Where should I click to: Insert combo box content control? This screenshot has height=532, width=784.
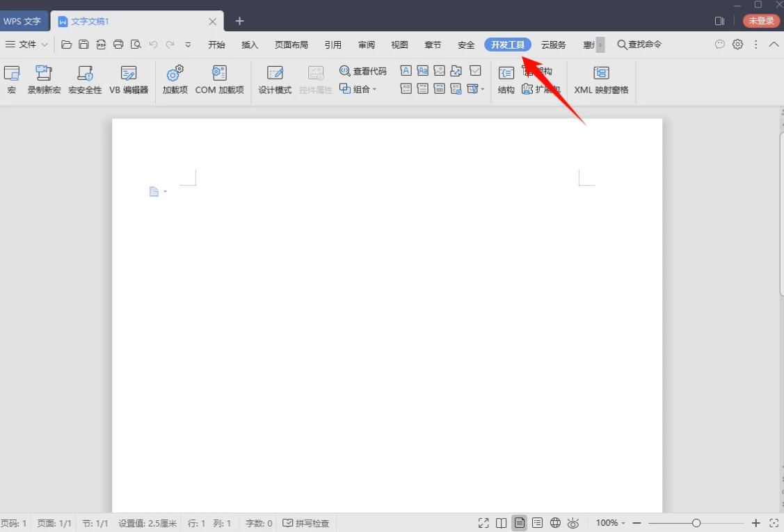406,89
